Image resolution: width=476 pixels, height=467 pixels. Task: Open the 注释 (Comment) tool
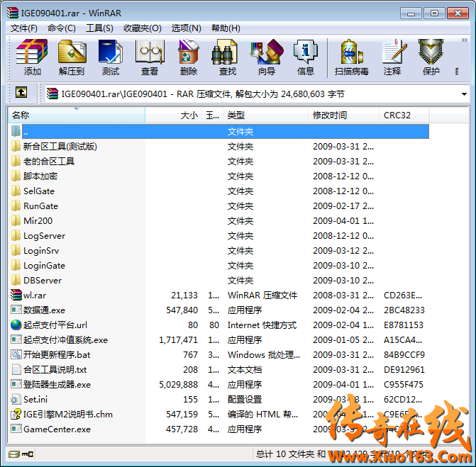[x=392, y=57]
